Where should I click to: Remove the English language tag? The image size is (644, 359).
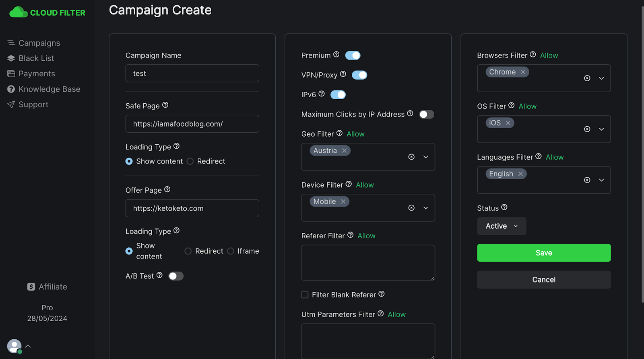[x=520, y=174]
